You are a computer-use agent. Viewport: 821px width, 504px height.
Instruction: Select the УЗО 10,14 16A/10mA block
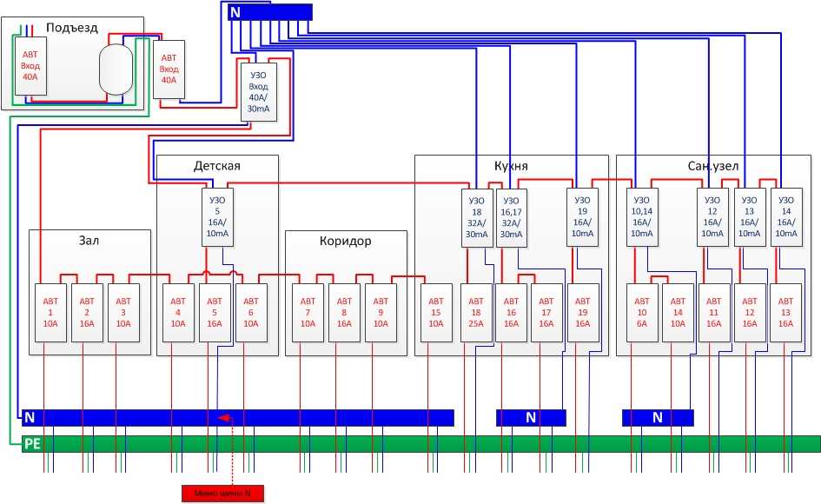(x=642, y=217)
